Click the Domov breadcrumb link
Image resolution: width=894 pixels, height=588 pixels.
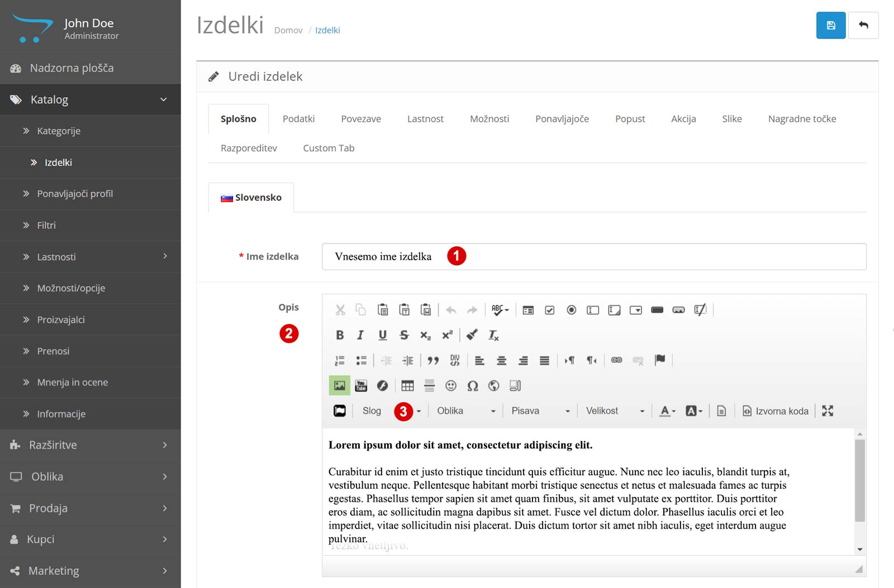tap(288, 30)
